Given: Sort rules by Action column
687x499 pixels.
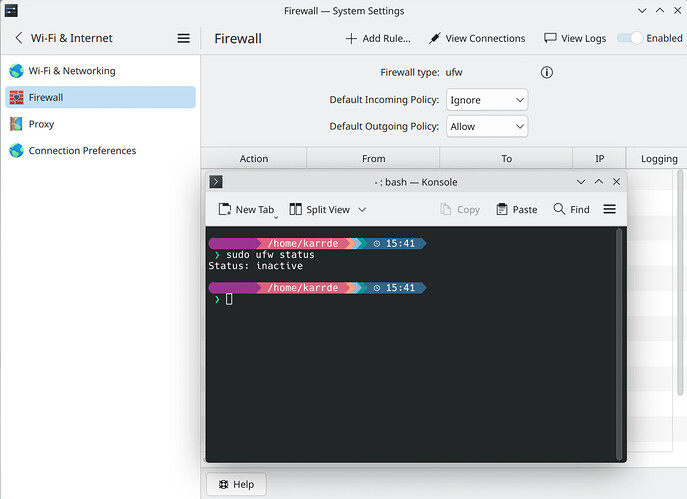Looking at the screenshot, I should [254, 159].
